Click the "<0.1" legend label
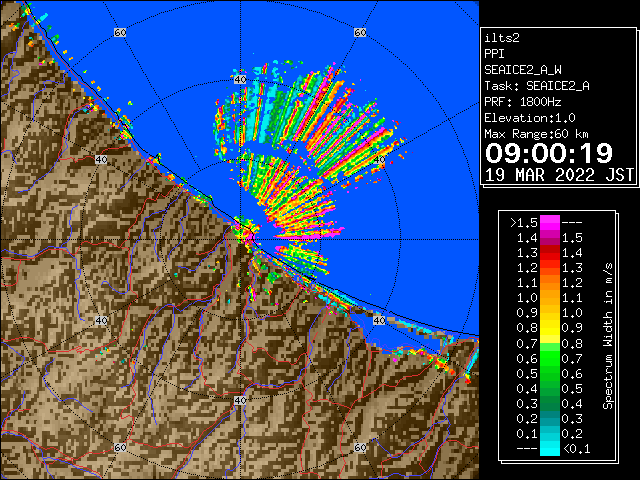This screenshot has height=480, width=640. (x=577, y=449)
